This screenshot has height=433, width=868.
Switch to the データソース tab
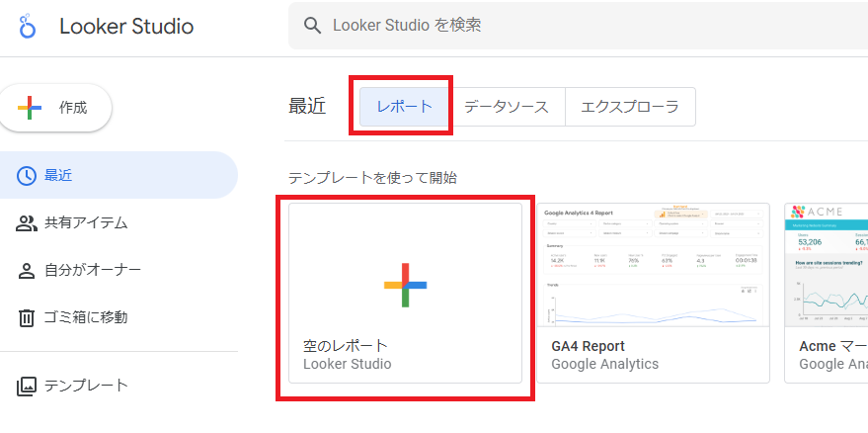coord(506,107)
